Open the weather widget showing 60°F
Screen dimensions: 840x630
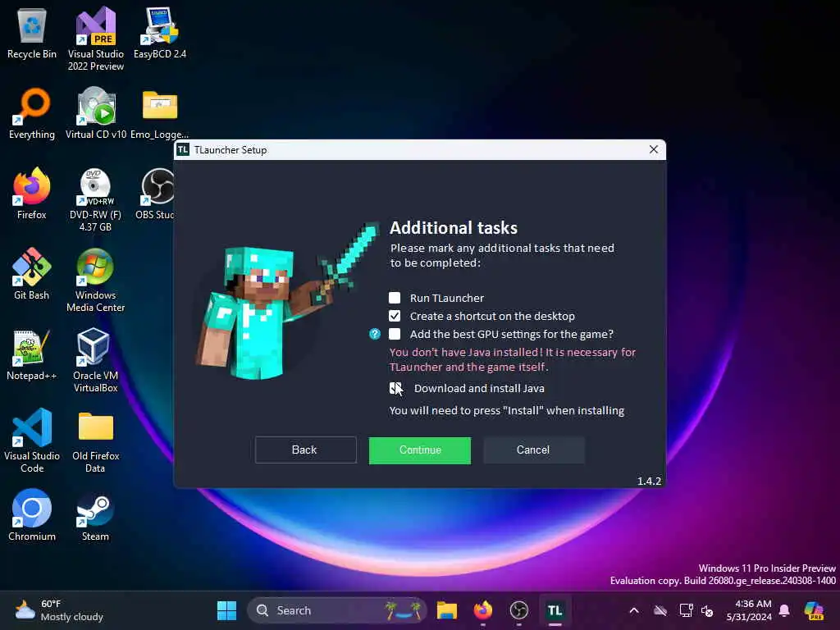point(59,610)
